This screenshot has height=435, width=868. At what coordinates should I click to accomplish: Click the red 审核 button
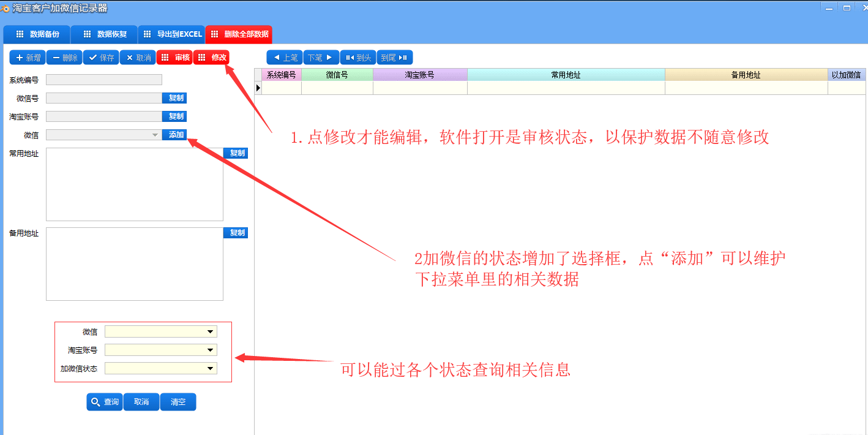tap(174, 58)
